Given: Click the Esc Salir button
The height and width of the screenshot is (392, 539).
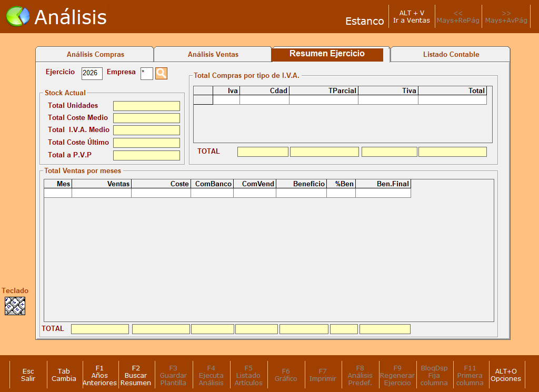Looking at the screenshot, I should pyautogui.click(x=28, y=375).
